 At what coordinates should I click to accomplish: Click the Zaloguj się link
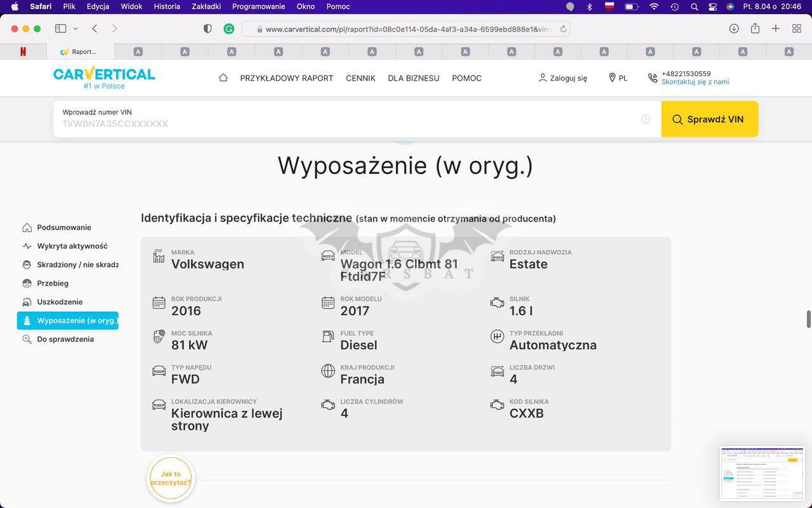tap(563, 78)
